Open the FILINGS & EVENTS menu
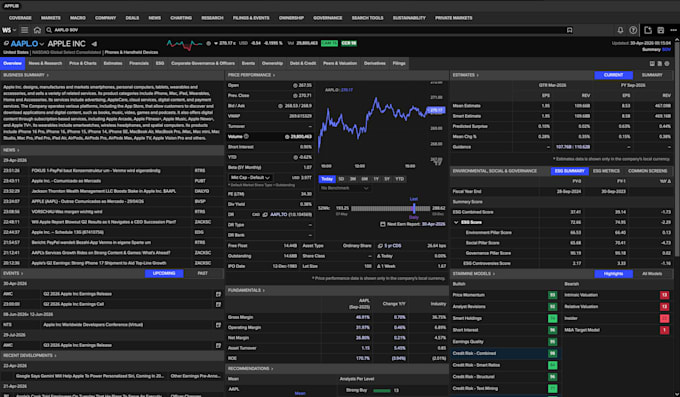Viewport: 680px width, 397px height. click(x=251, y=18)
